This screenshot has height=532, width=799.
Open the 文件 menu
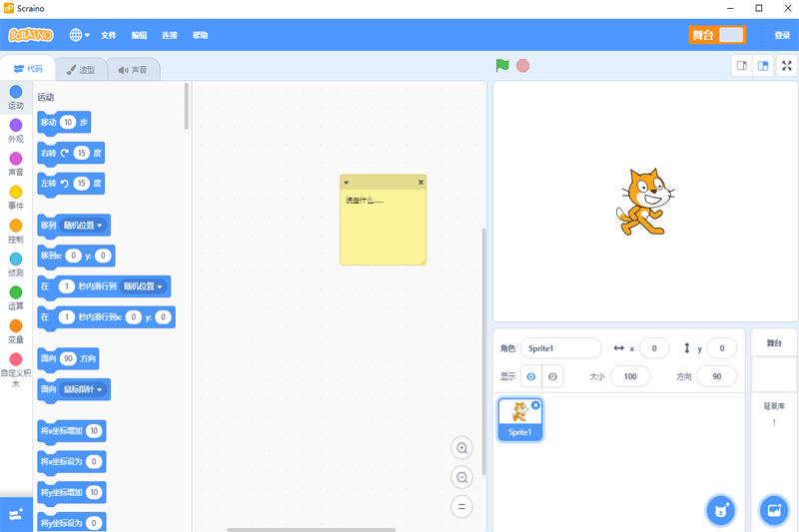[x=108, y=35]
